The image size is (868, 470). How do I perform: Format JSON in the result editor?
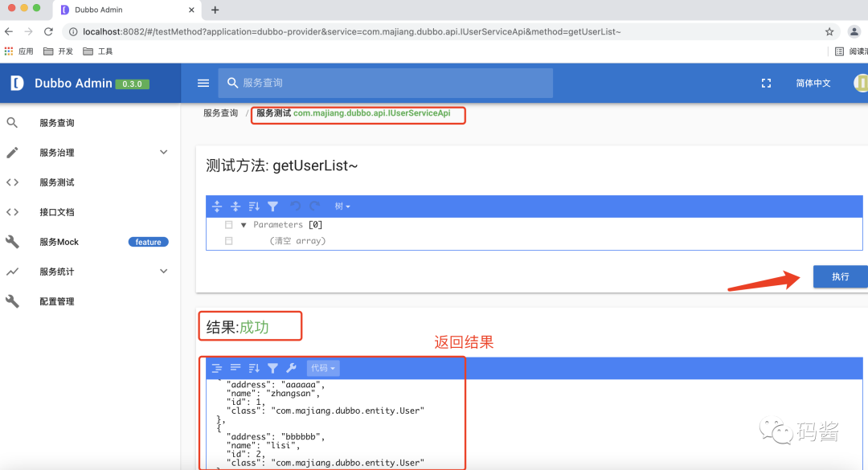click(217, 368)
